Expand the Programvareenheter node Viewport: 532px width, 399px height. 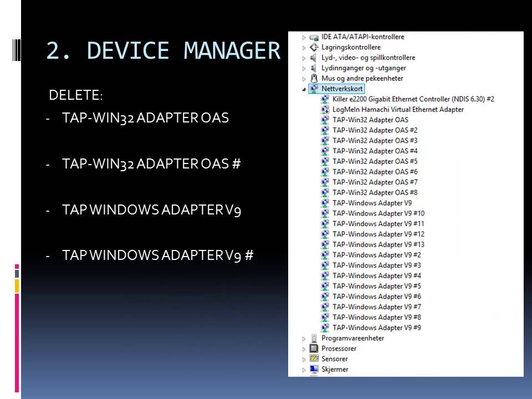[304, 339]
